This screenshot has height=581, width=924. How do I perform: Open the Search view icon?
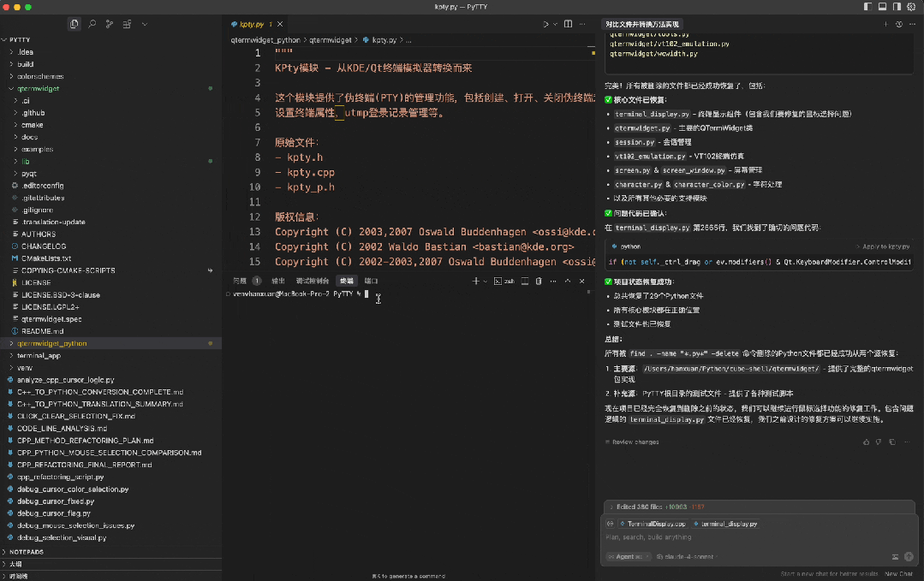[92, 24]
